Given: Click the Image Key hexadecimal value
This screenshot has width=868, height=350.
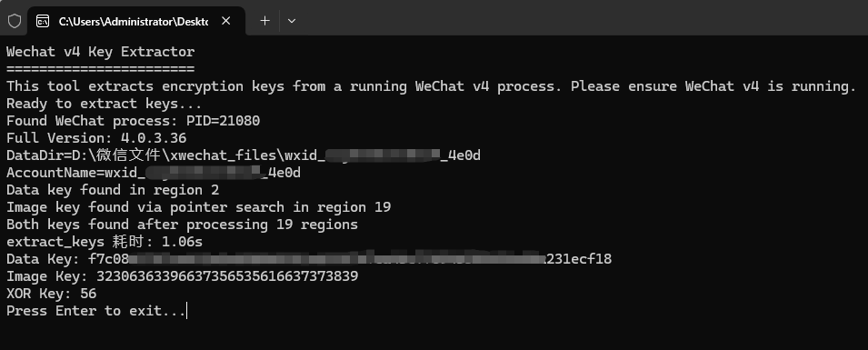Looking at the screenshot, I should point(227,275).
